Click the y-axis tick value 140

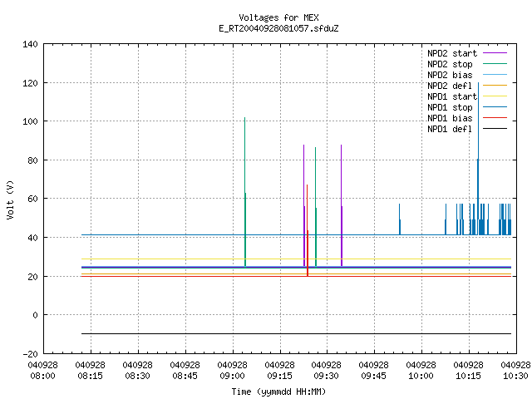pos(30,44)
